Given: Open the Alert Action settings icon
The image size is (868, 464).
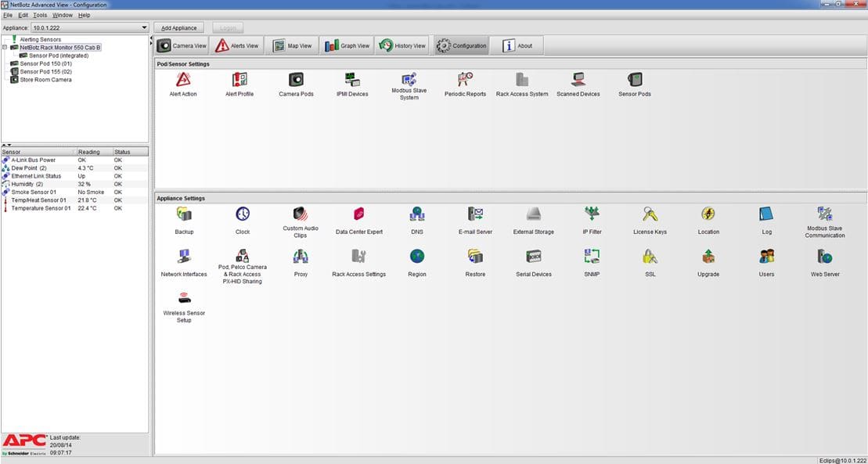Looking at the screenshot, I should tap(183, 80).
